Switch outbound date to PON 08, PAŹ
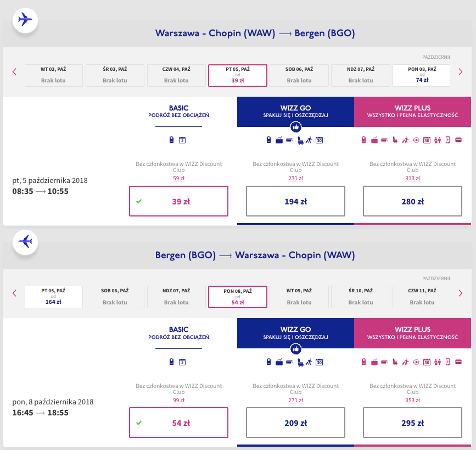Screen dimensions: 476x450 click(422, 76)
